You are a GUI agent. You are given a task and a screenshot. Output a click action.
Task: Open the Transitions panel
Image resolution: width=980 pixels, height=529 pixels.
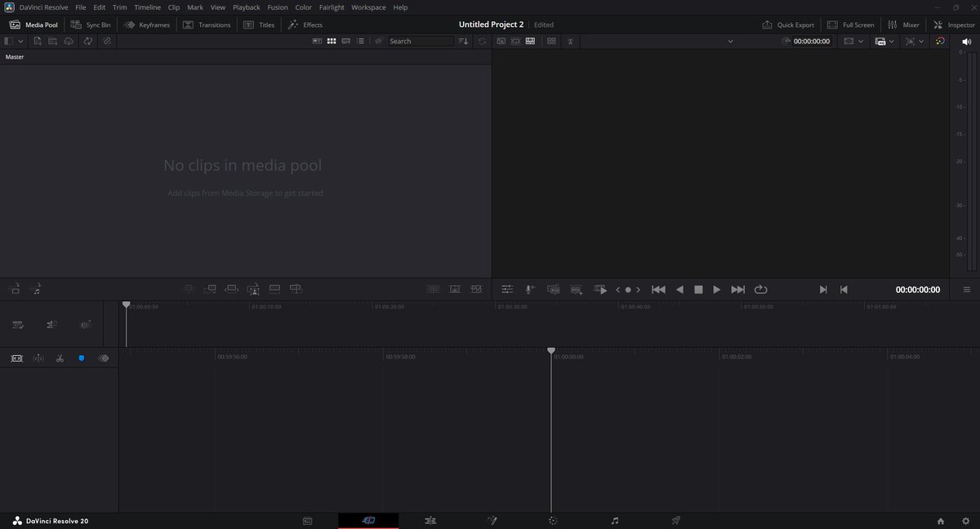coord(207,25)
